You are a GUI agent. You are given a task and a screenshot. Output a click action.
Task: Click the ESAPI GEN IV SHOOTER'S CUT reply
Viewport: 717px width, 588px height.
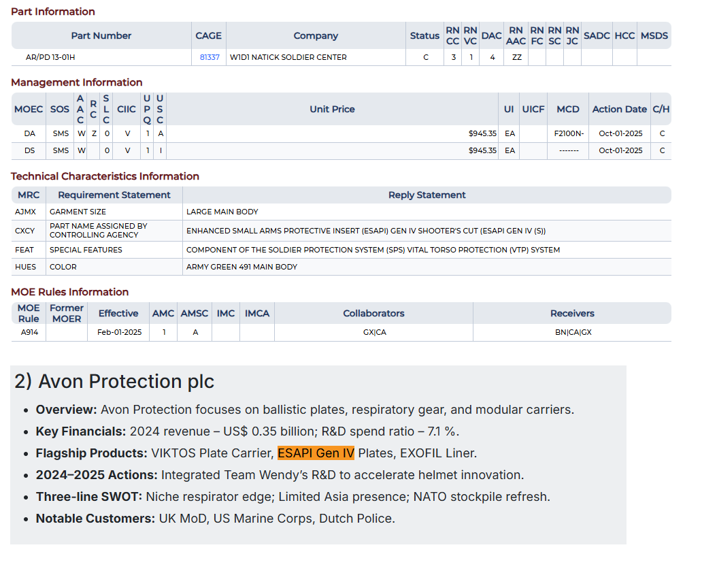click(366, 231)
